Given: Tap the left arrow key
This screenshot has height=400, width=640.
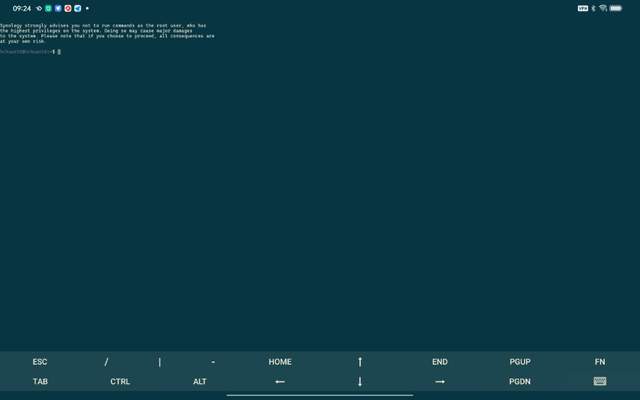Looking at the screenshot, I should [280, 381].
